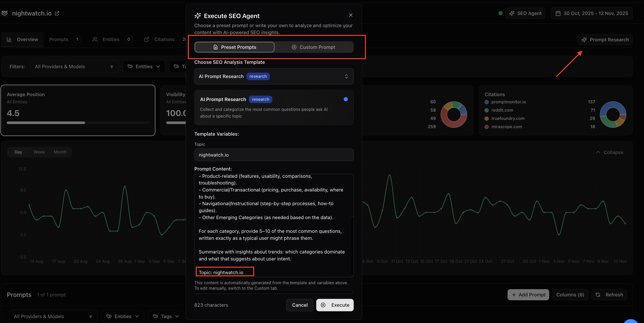The width and height of the screenshot is (644, 323).
Task: Click the Refresh icon in Prompts section
Action: (x=598, y=295)
